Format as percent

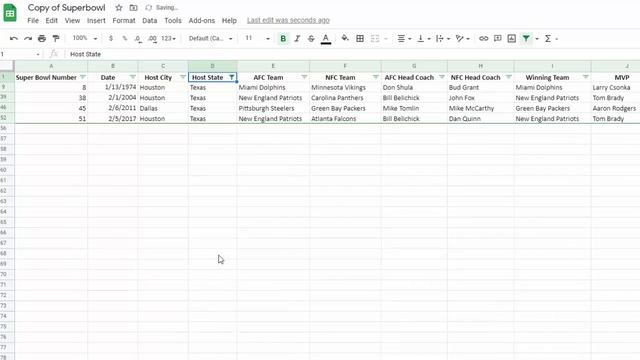[x=124, y=38]
